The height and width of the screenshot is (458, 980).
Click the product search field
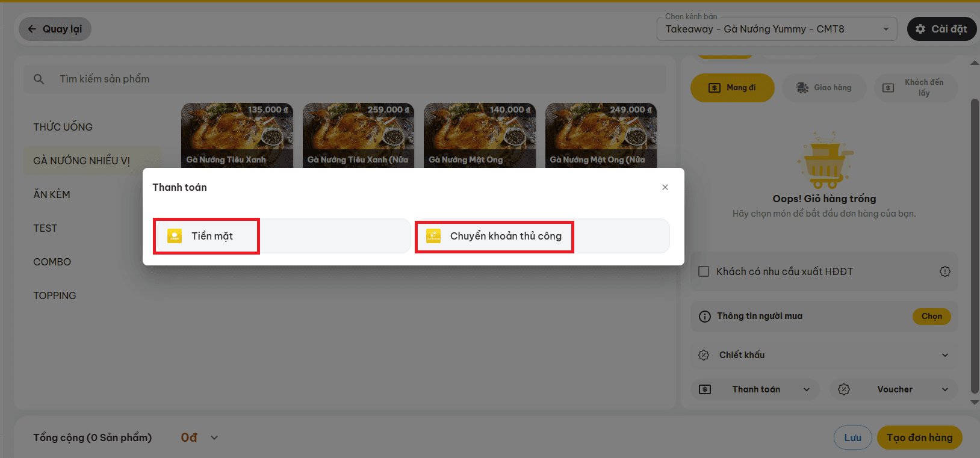click(x=345, y=79)
